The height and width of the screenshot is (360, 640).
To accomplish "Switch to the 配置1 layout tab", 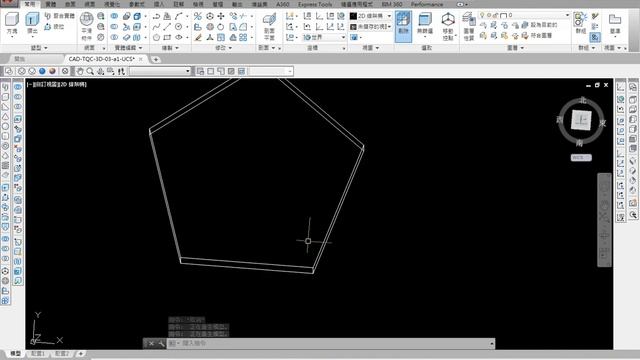I will click(38, 353).
